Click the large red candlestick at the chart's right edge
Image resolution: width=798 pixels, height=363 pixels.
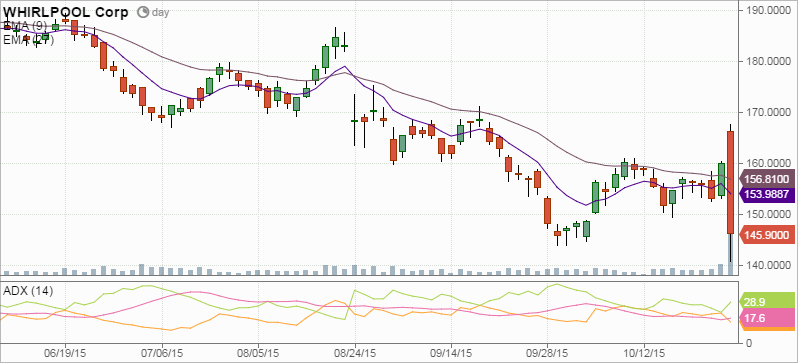click(730, 182)
